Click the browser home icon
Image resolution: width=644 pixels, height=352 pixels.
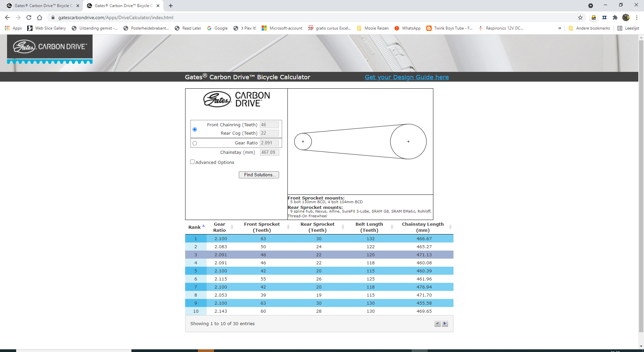40,17
